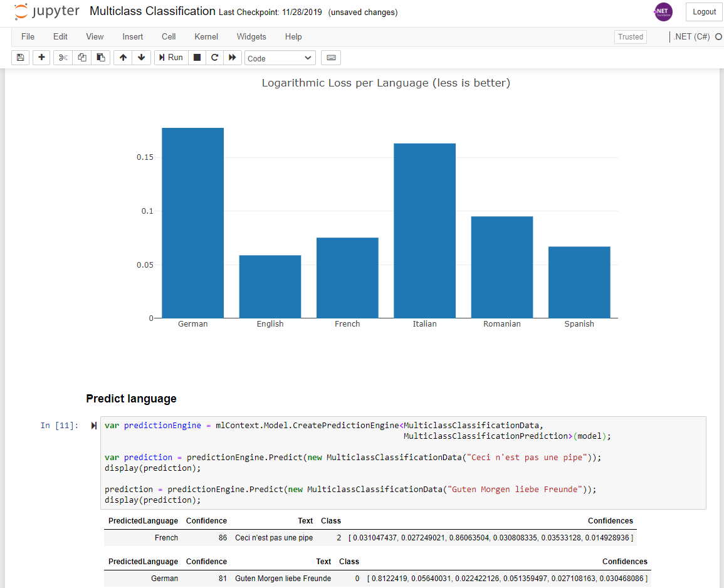Click the kernel idle indicator circle

pos(718,37)
